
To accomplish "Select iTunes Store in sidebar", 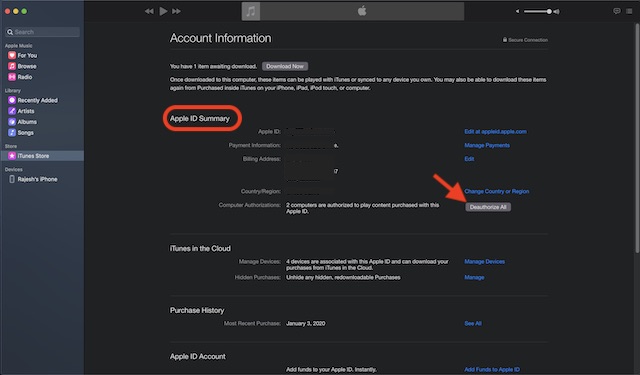I will point(42,156).
